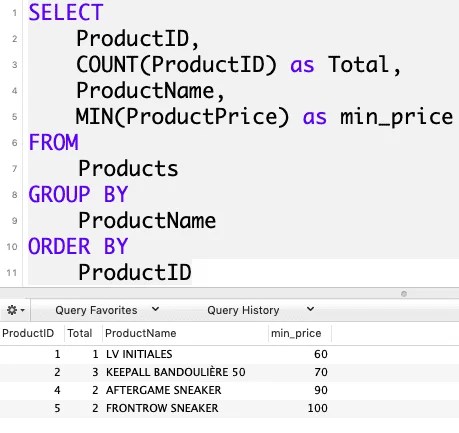459x433 pixels.
Task: Grab the split pane divider handle
Action: point(404,294)
